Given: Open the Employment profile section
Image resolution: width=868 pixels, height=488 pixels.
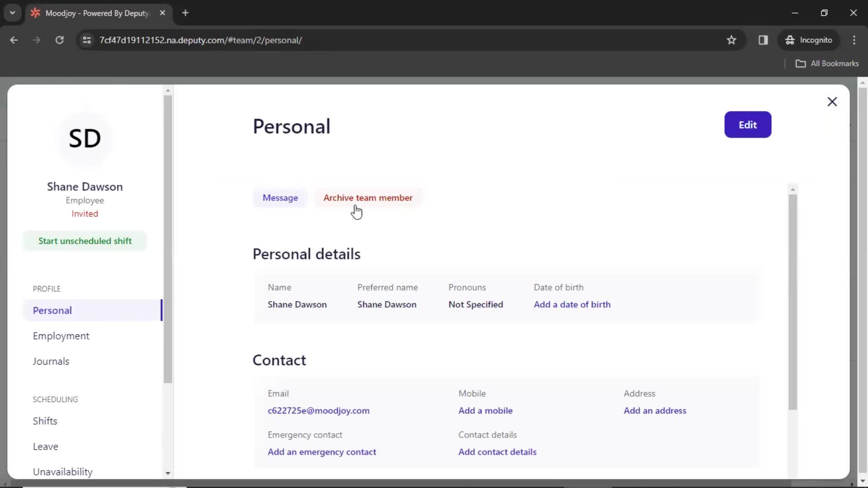Looking at the screenshot, I should click(61, 335).
